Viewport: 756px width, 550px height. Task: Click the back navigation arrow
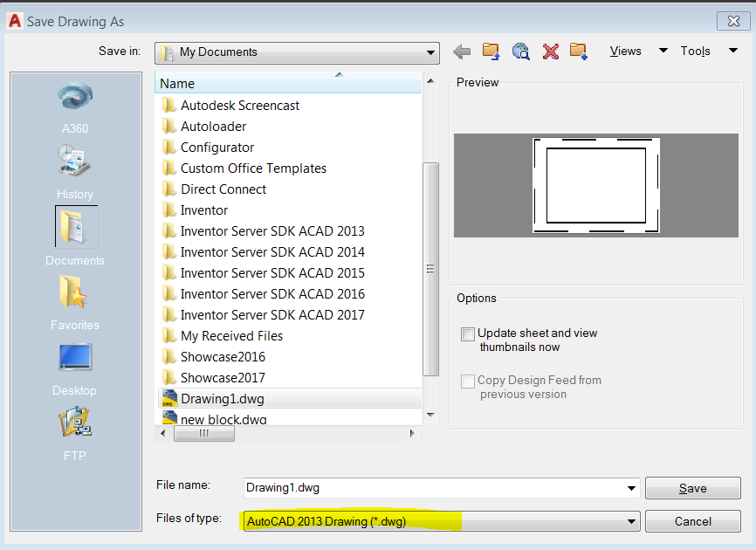[462, 52]
